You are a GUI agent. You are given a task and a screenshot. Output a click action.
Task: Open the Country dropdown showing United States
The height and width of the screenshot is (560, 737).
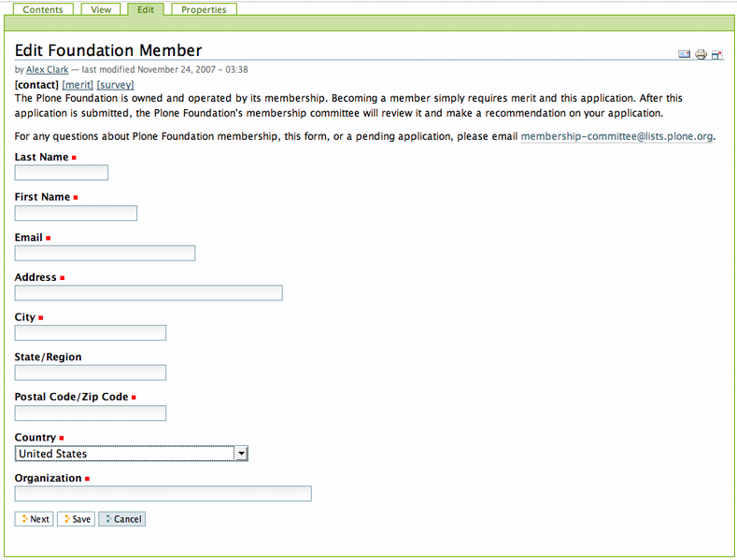click(132, 454)
